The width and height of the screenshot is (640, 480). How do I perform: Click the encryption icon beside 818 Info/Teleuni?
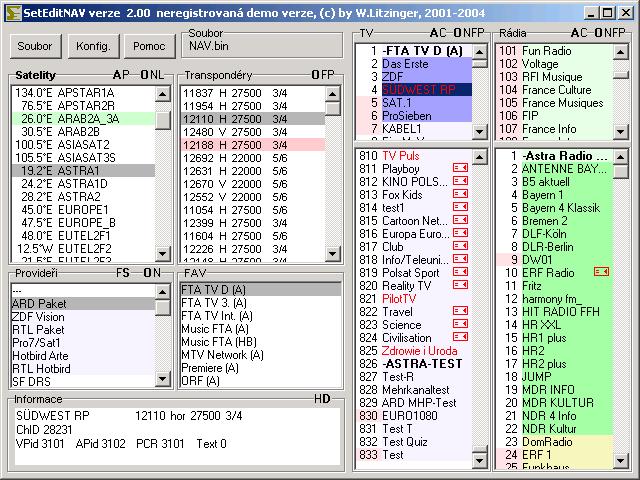point(460,259)
